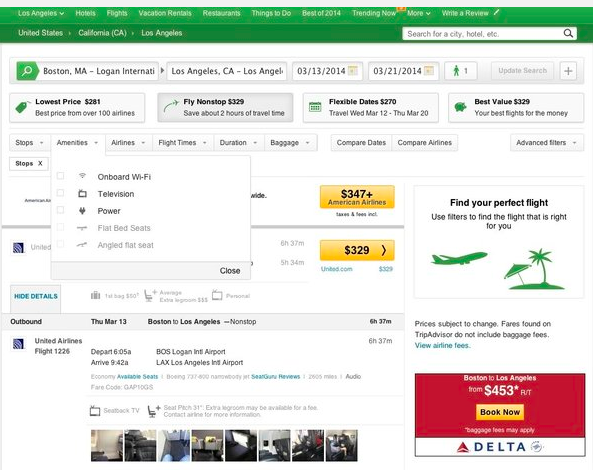Open the Airlines filter dropdown
Image resolution: width=593 pixels, height=470 pixels.
click(x=129, y=143)
